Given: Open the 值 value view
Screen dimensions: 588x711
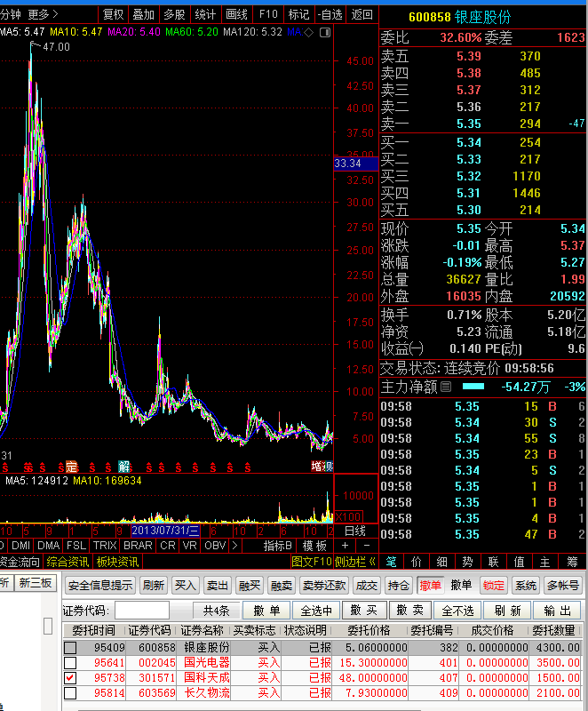Looking at the screenshot, I should click(519, 563).
